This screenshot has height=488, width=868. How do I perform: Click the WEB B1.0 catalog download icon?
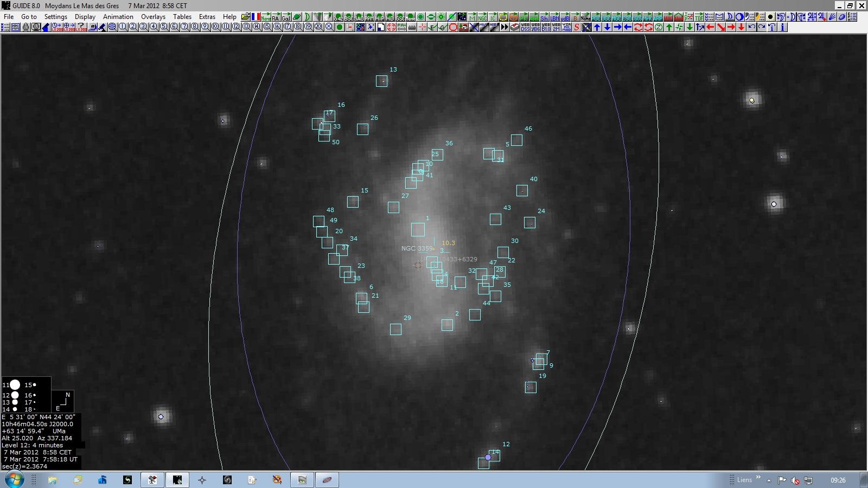coord(545,27)
